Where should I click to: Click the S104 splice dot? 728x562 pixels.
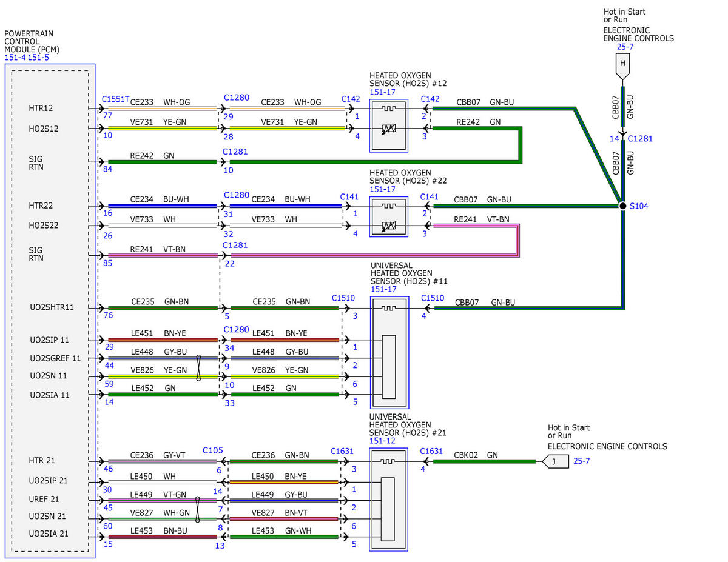622,206
